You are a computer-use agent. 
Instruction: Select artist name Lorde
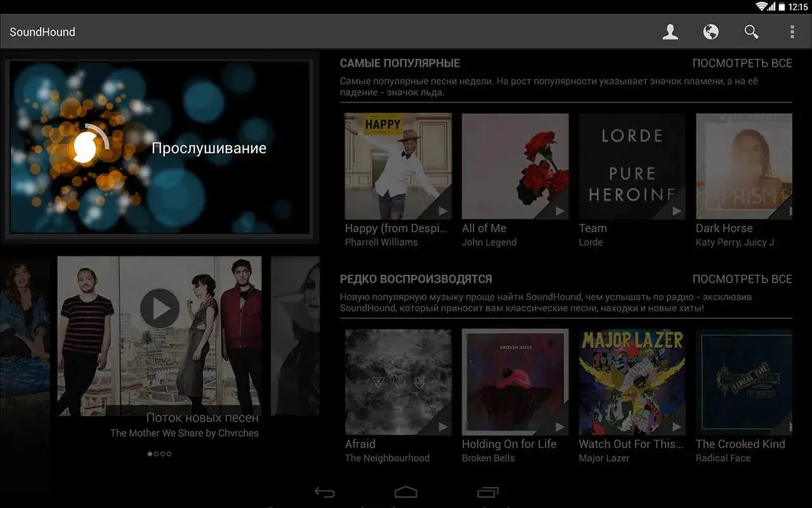point(591,243)
